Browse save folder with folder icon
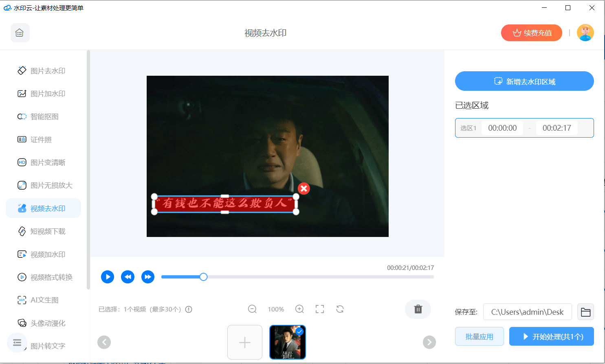Image resolution: width=605 pixels, height=364 pixels. 585,312
